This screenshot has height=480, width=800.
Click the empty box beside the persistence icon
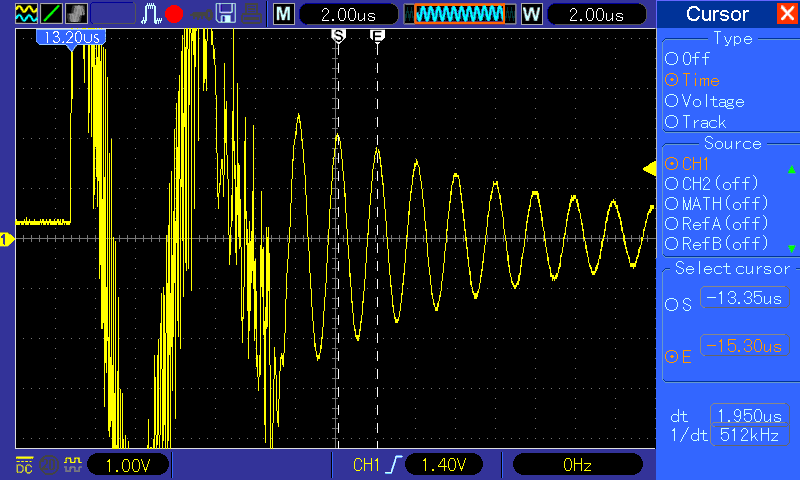[113, 14]
